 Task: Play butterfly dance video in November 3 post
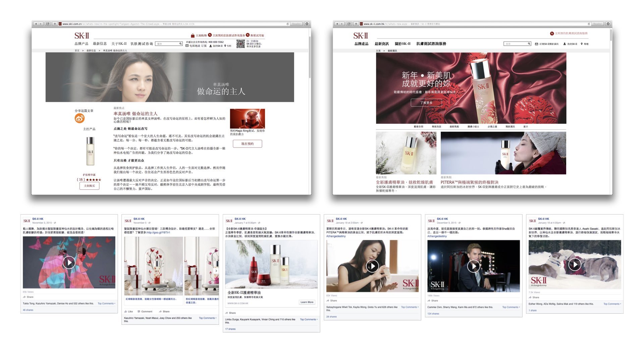tap(69, 262)
